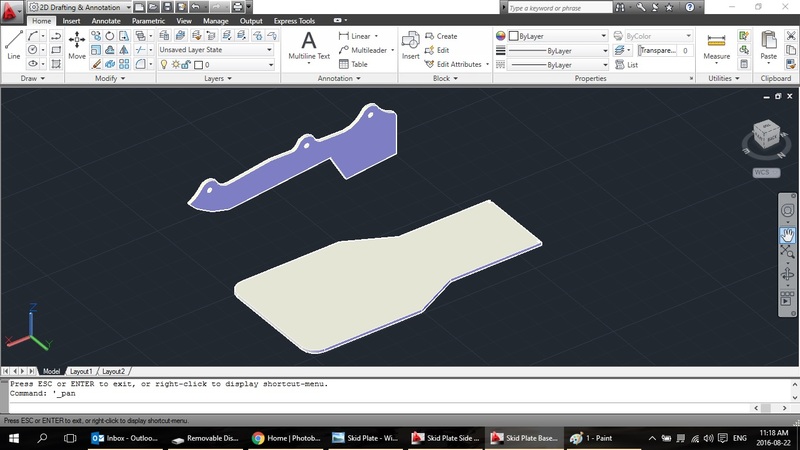The height and width of the screenshot is (450, 800).
Task: Click the Multiline Text tool
Action: tap(309, 45)
